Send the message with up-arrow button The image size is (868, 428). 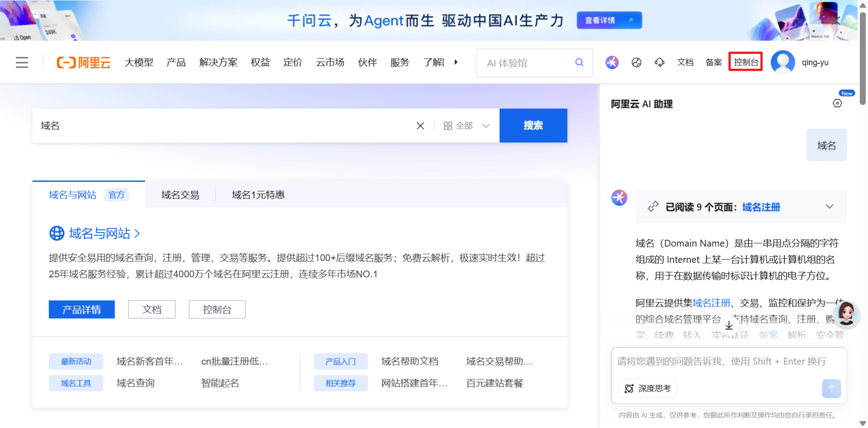[831, 388]
